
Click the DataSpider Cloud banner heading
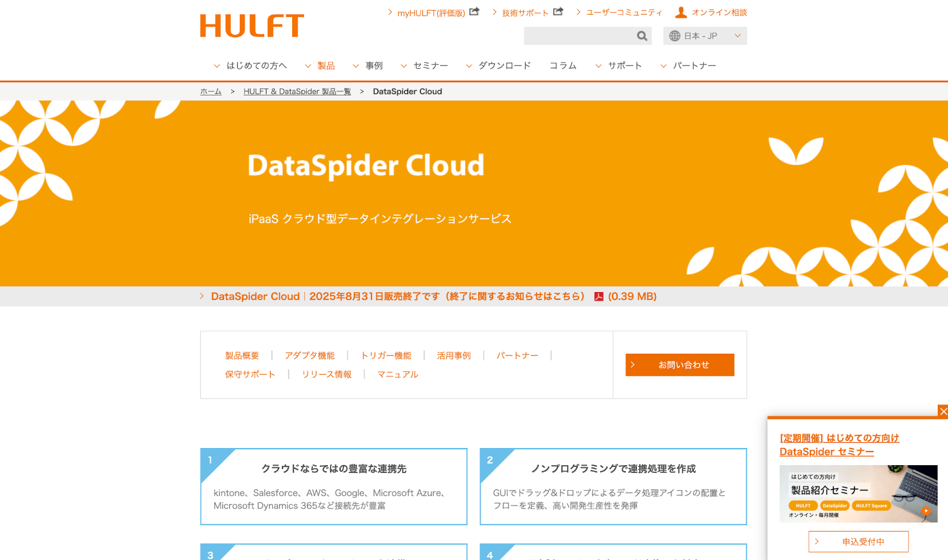[366, 166]
